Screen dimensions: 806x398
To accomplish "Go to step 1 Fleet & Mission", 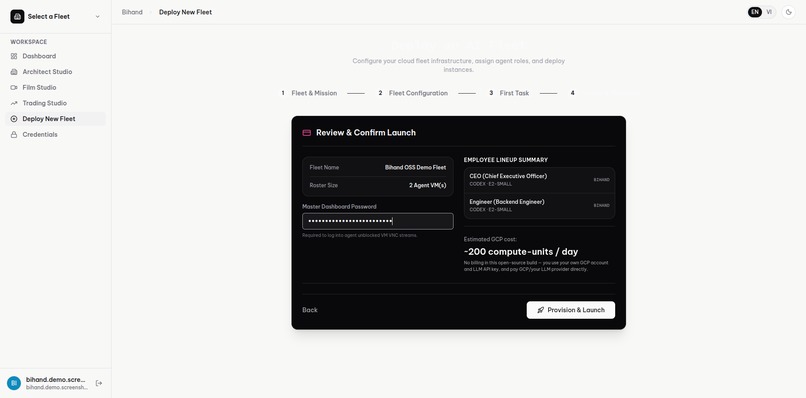I will click(x=309, y=93).
